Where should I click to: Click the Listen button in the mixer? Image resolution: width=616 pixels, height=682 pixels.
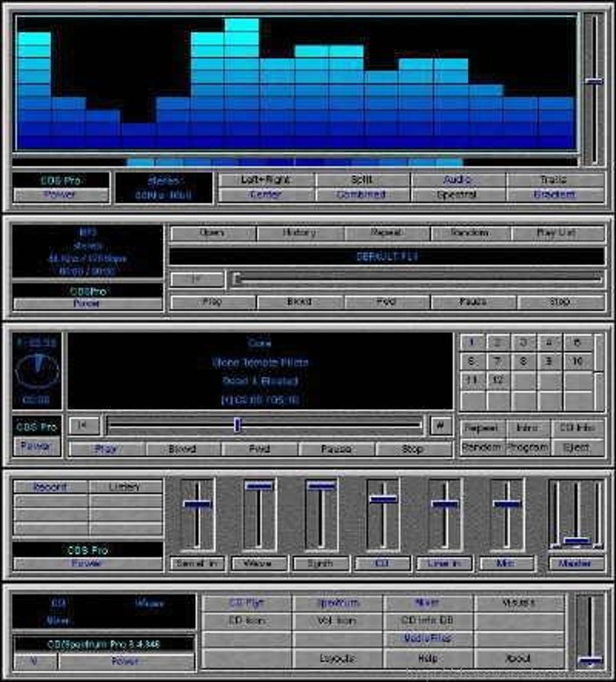coord(126,486)
